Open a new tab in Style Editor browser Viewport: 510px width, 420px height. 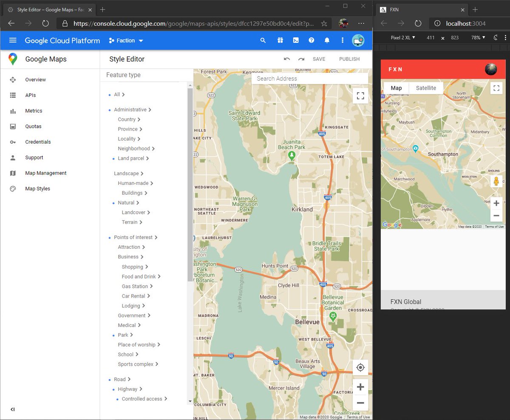[x=102, y=9]
